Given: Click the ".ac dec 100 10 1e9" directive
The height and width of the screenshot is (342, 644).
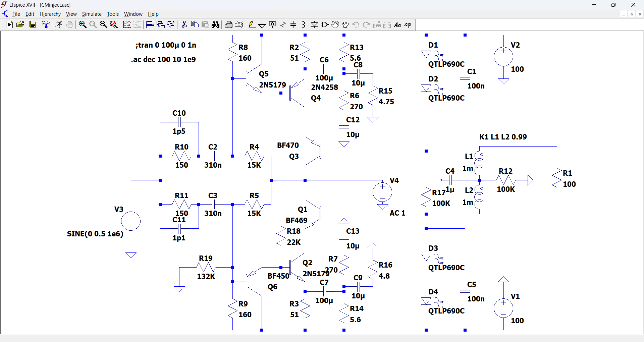Looking at the screenshot, I should (x=163, y=59).
